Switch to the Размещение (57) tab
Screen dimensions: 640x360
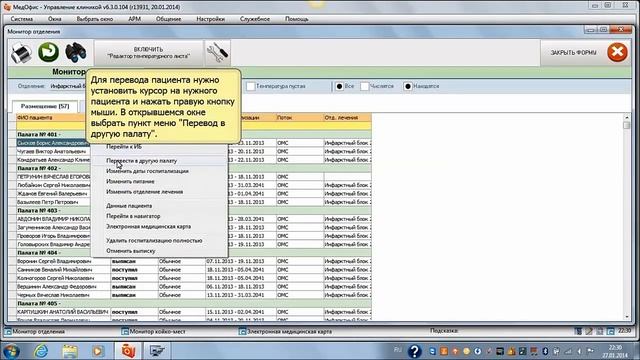pos(45,106)
